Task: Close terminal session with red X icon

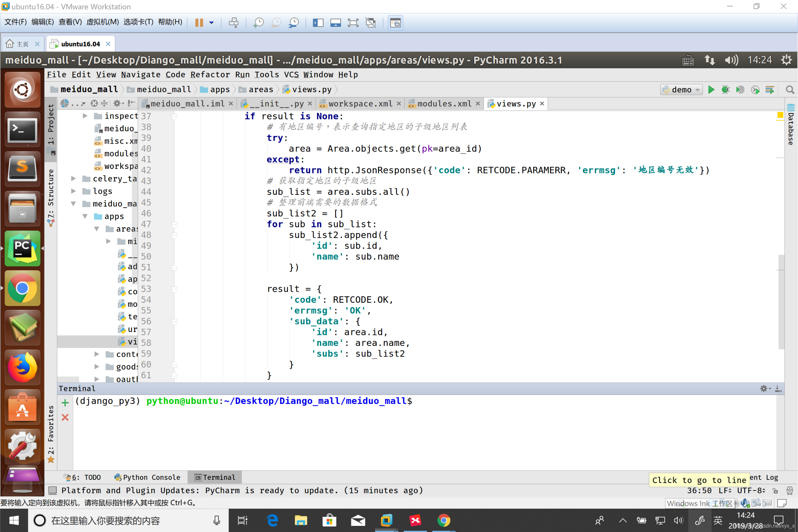Action: point(65,417)
